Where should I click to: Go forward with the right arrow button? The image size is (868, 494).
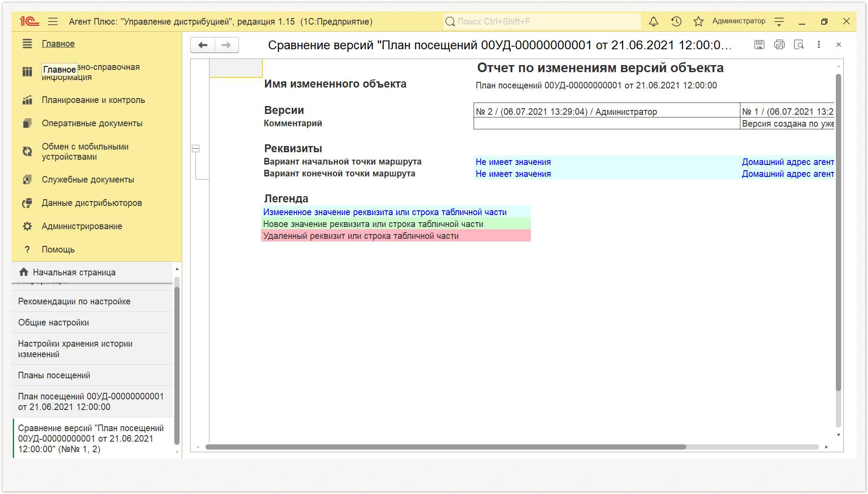coord(226,45)
